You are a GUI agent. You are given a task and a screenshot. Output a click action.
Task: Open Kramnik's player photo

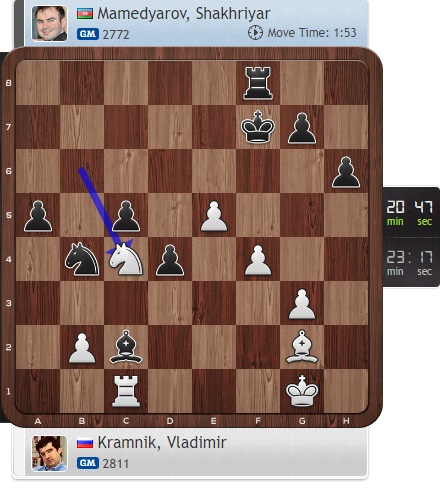49,453
